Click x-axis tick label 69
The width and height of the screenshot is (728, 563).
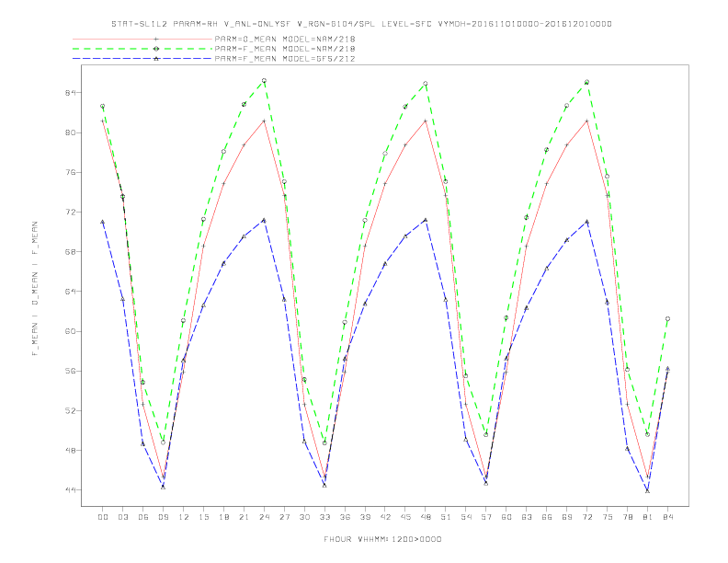tap(567, 517)
